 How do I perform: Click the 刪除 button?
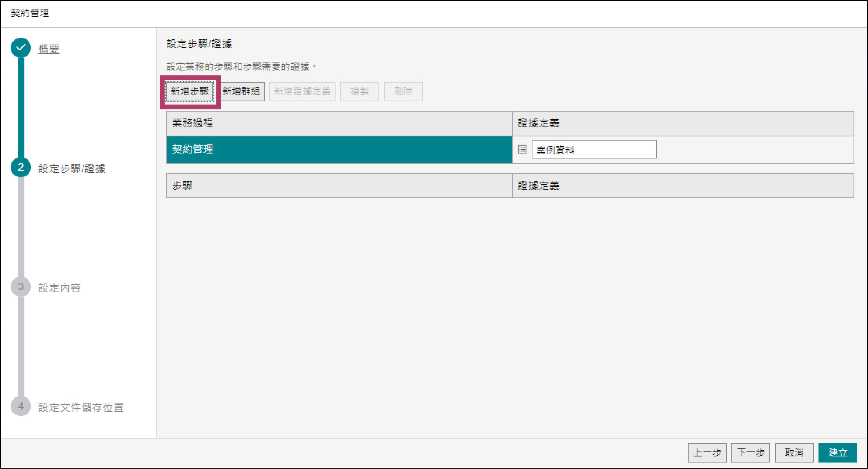point(403,91)
